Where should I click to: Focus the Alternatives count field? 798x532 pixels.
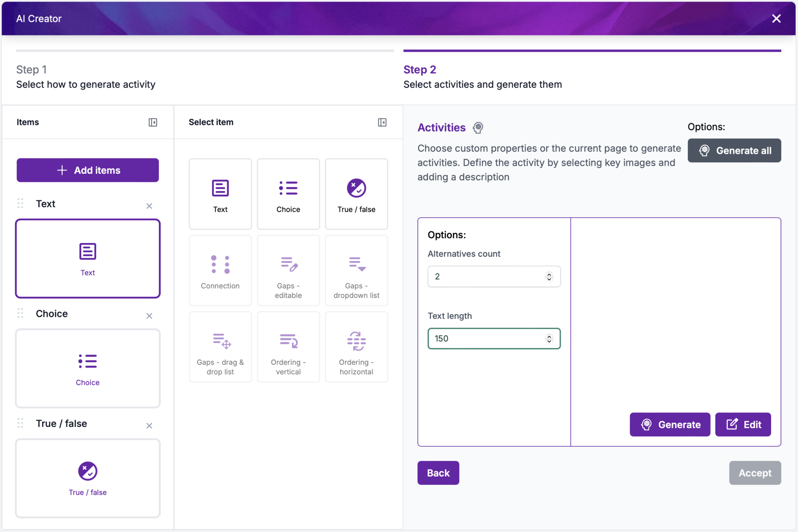tap(494, 277)
